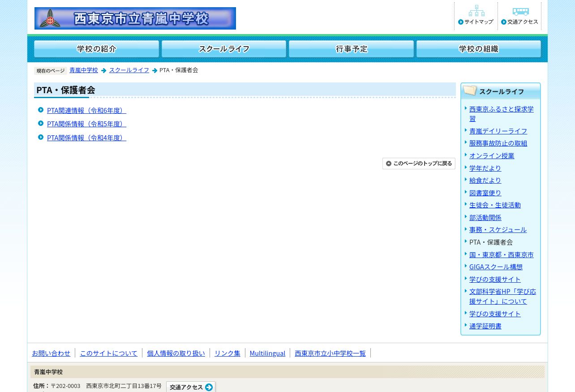
Task: Click the bullet icon beside 令和4年度 link
Action: pos(41,137)
